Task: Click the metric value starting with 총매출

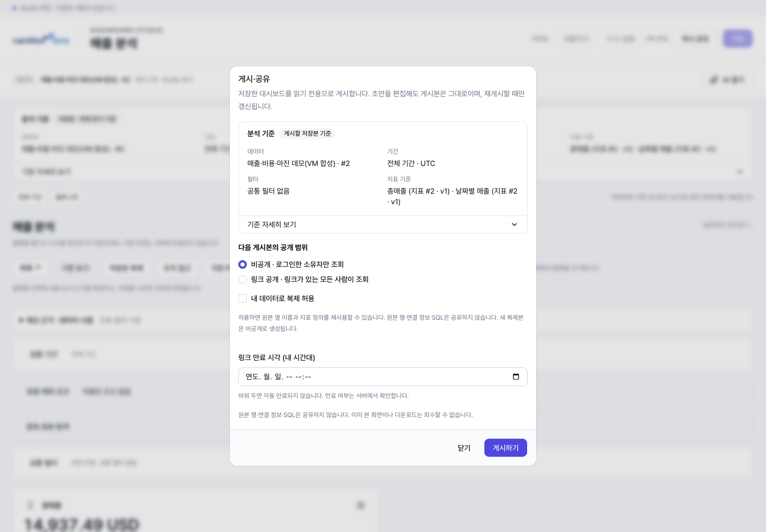Action: coord(452,196)
